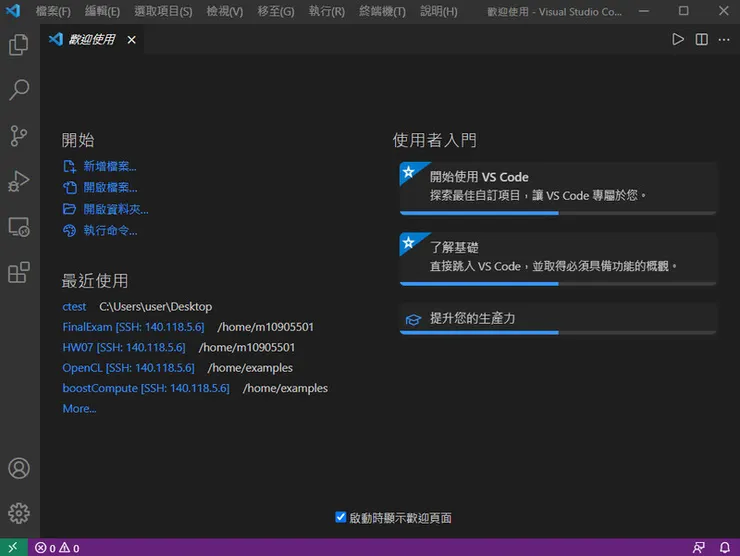Split the editor to the right
The image size is (740, 556).
(701, 39)
